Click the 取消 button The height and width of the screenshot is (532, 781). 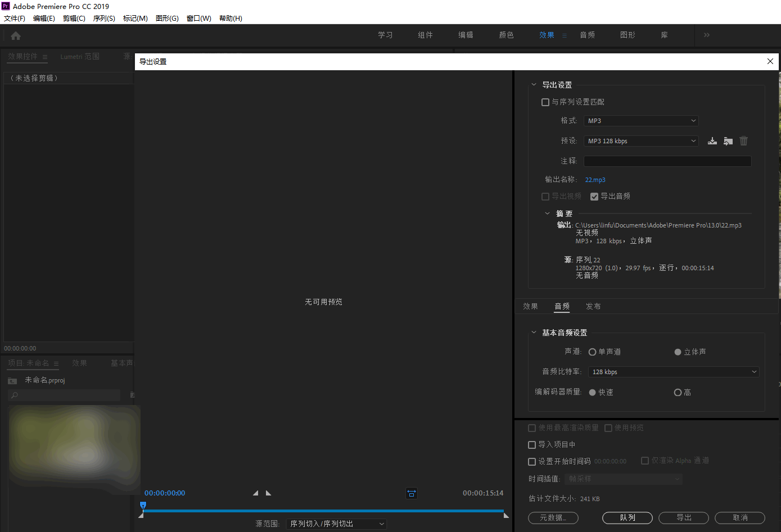click(740, 518)
